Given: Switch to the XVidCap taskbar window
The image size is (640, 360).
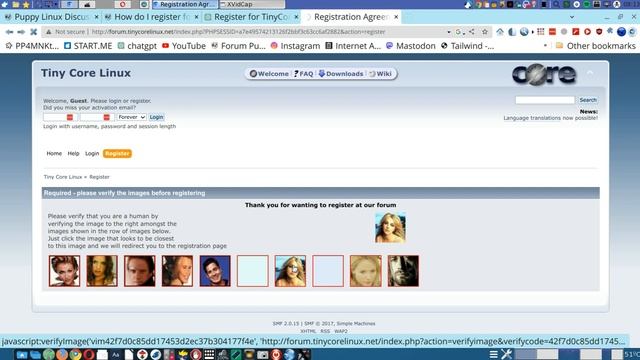Looking at the screenshot, I should 252,4.
